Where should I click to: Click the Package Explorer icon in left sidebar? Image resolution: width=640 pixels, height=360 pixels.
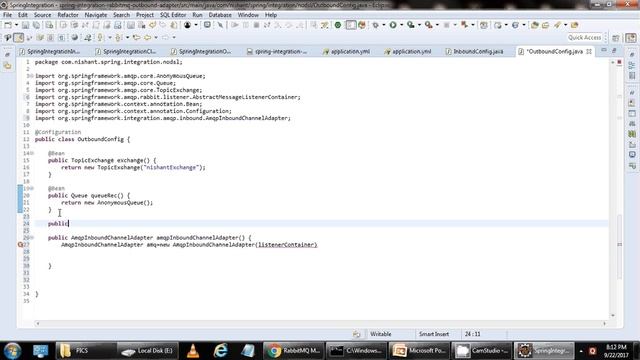(x=7, y=65)
